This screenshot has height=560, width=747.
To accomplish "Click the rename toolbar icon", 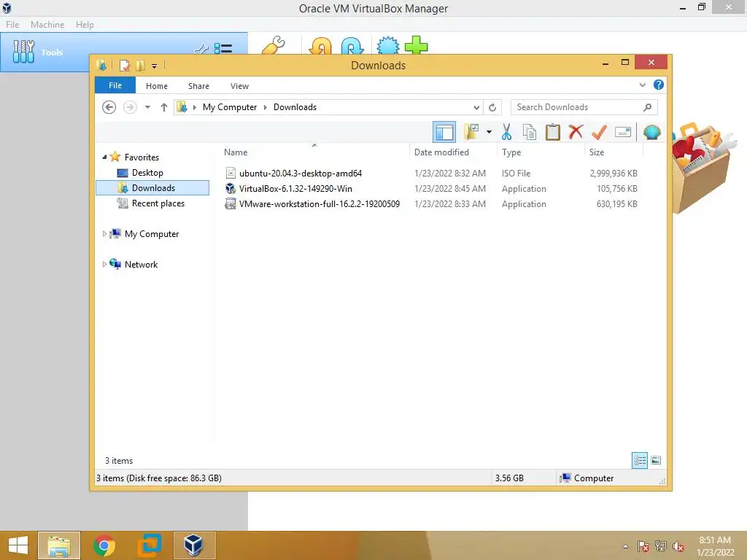I will pyautogui.click(x=623, y=132).
